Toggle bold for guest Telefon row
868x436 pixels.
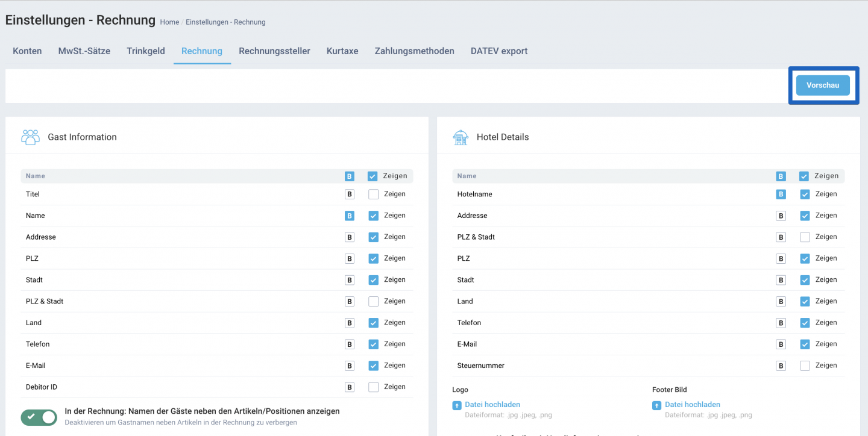[350, 344]
